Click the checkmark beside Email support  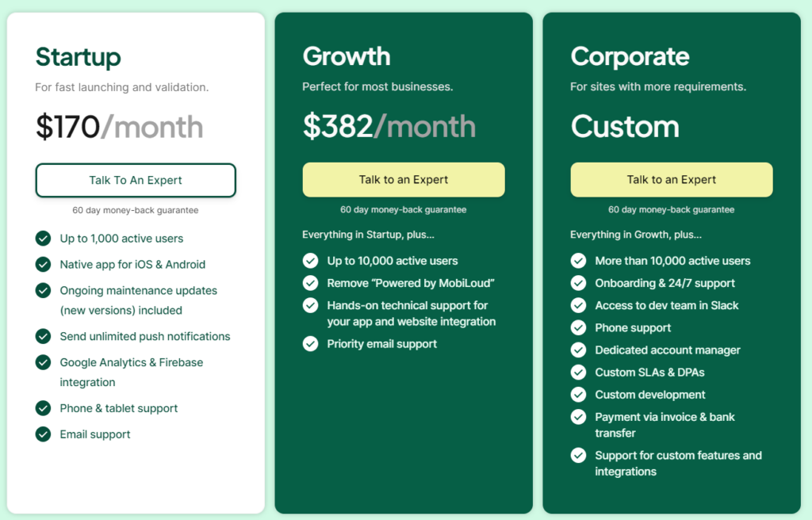click(x=43, y=434)
